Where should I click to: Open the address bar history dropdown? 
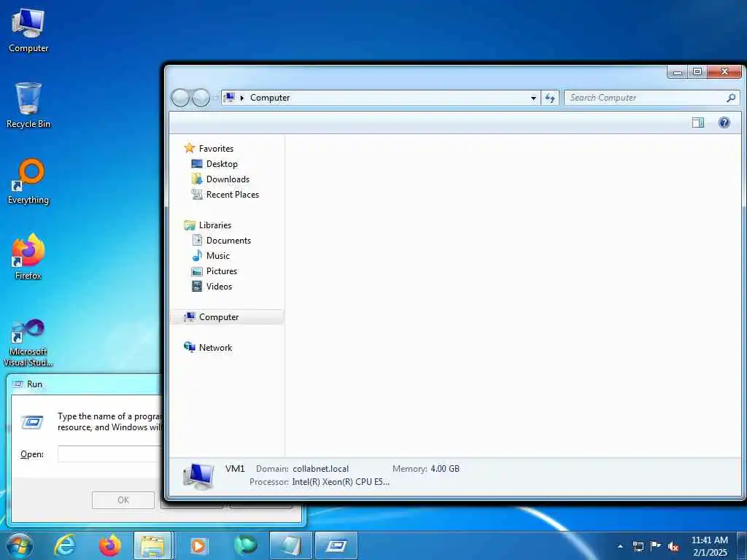point(533,98)
